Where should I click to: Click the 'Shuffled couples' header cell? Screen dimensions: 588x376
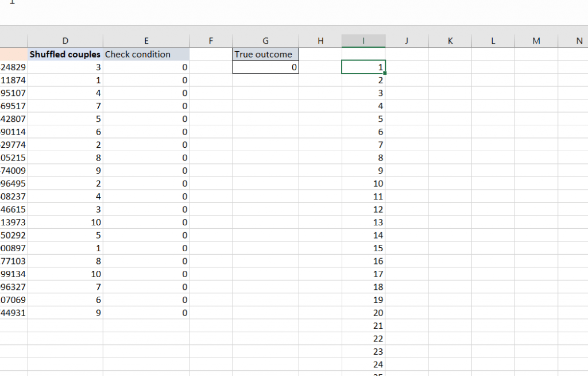65,54
